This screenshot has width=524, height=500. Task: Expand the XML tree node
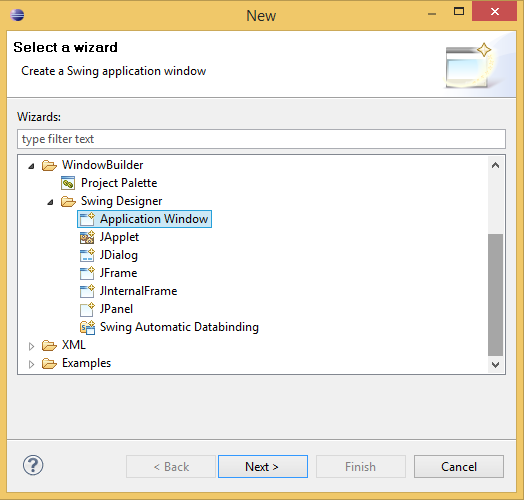pyautogui.click(x=31, y=346)
